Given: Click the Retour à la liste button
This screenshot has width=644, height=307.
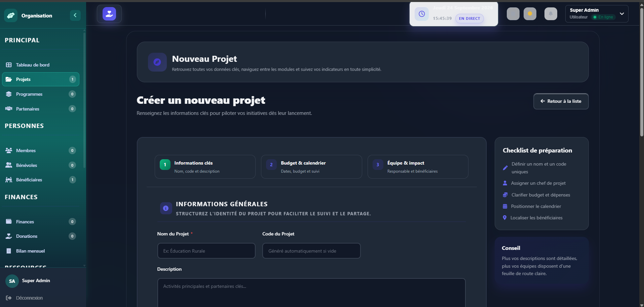Looking at the screenshot, I should click(x=561, y=101).
